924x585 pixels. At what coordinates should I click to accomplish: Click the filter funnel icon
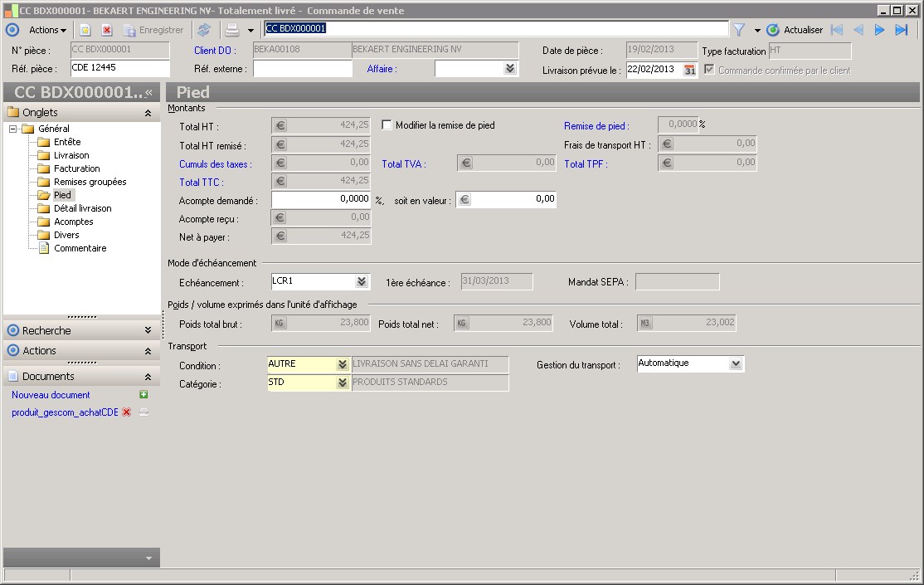pyautogui.click(x=738, y=30)
